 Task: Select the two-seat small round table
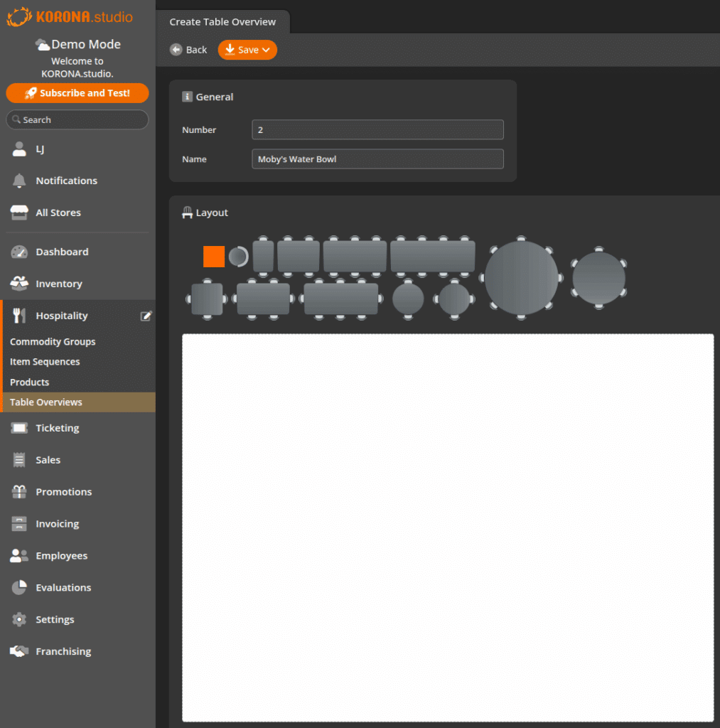click(408, 299)
